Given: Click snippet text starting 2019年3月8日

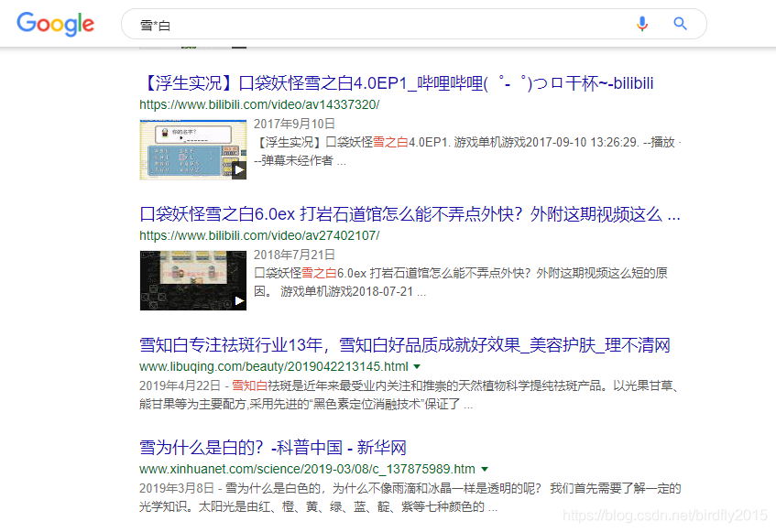Looking at the screenshot, I should click(410, 497).
